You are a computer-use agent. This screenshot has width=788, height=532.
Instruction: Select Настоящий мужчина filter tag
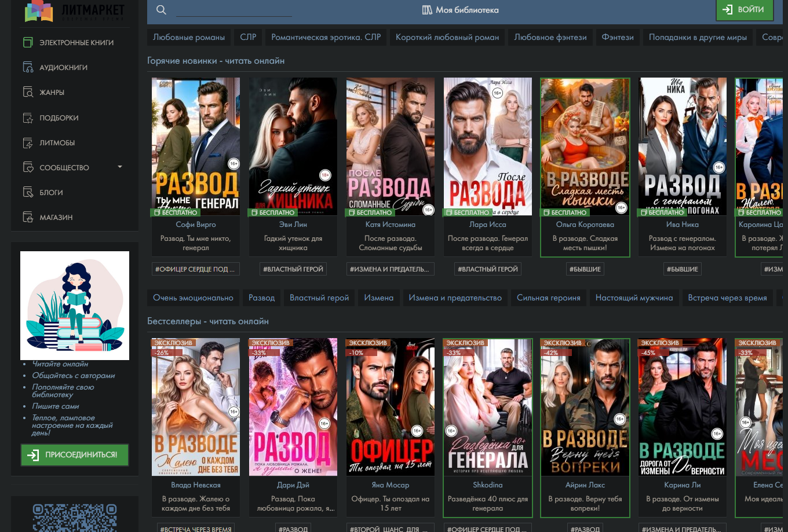(634, 298)
